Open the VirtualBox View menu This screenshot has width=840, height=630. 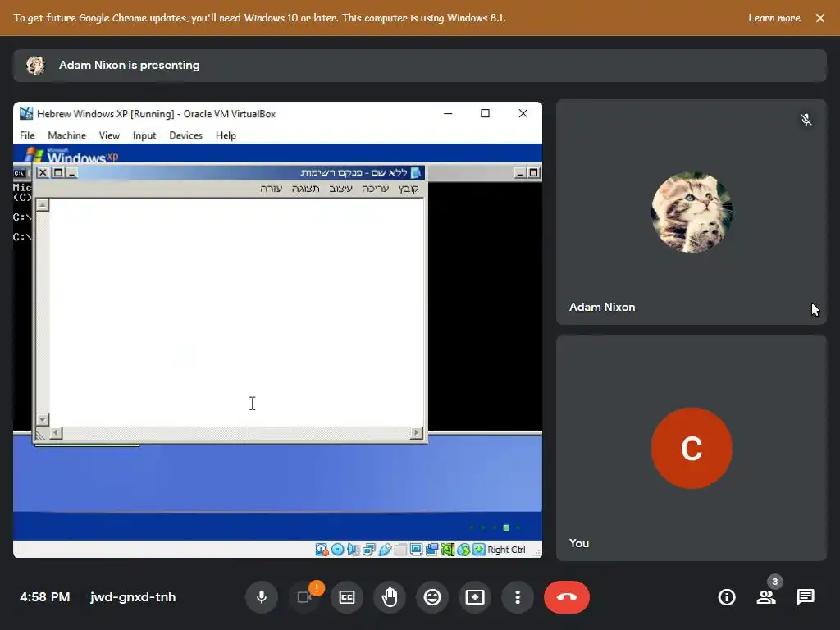click(x=109, y=135)
